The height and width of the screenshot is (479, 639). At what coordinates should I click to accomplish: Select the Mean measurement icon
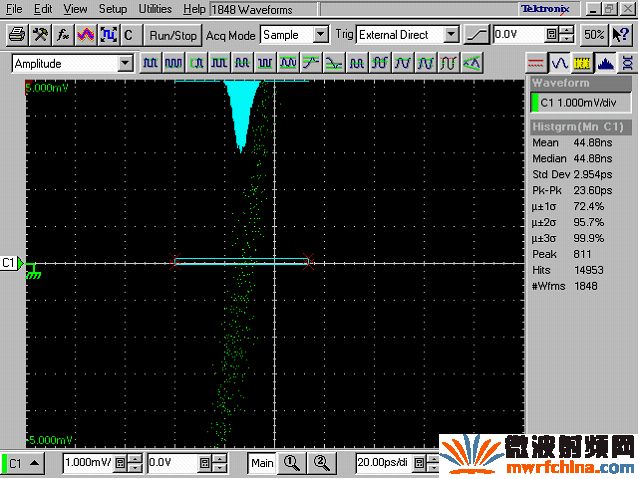(357, 63)
